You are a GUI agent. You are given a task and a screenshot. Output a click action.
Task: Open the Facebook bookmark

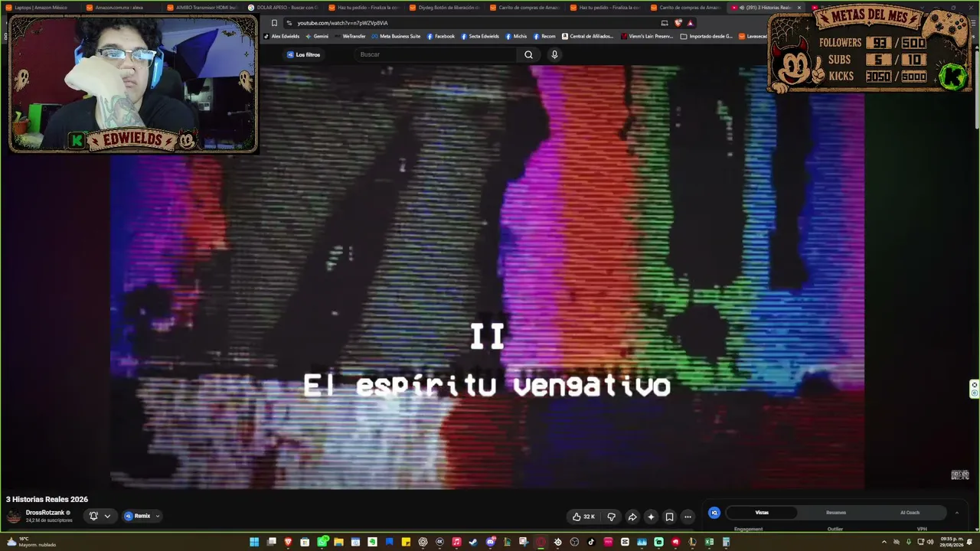click(x=441, y=36)
